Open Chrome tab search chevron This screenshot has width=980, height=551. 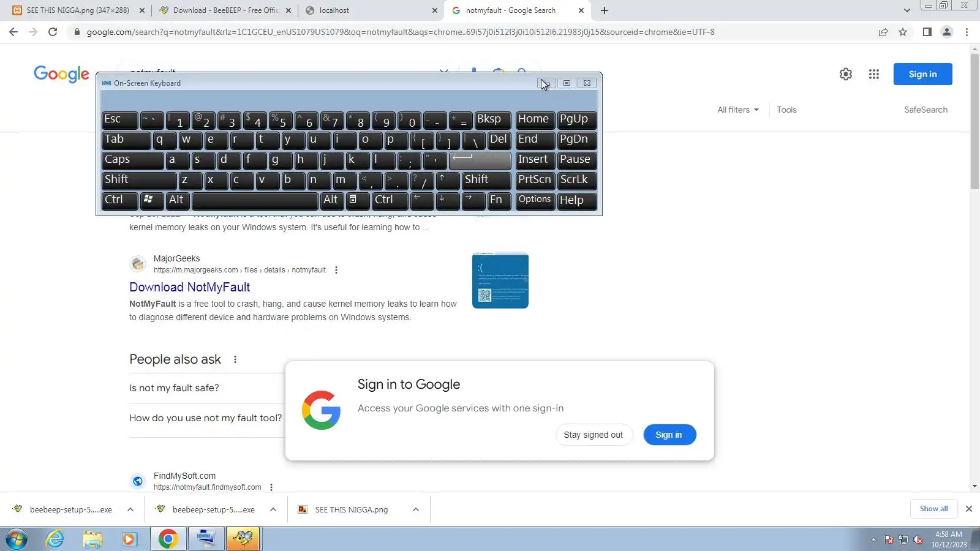coord(907,10)
